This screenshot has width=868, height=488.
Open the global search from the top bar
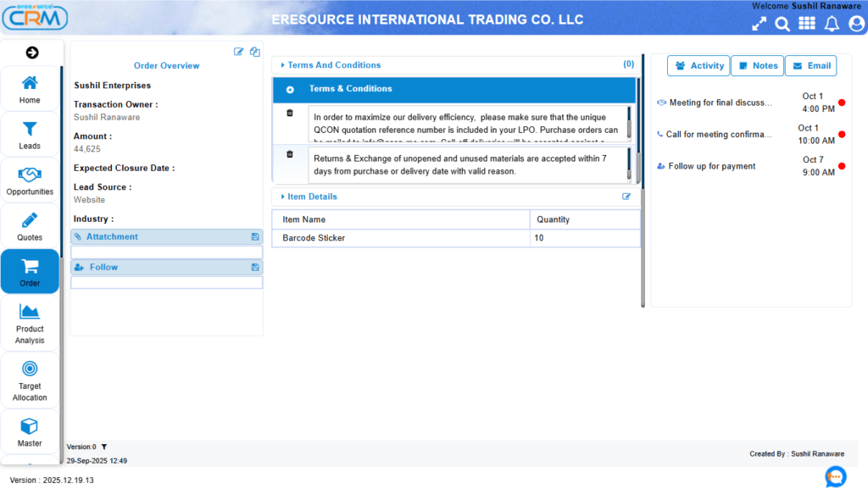[x=782, y=24]
